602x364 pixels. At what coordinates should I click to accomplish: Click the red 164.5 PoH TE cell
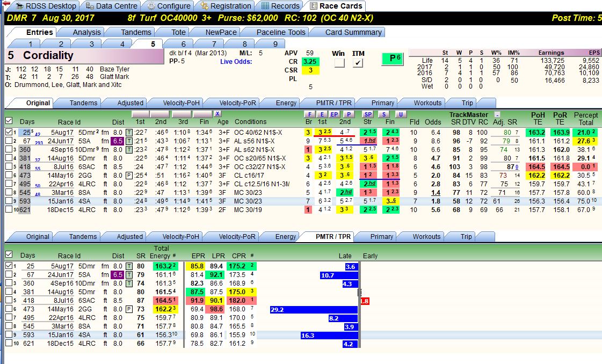tap(536, 166)
